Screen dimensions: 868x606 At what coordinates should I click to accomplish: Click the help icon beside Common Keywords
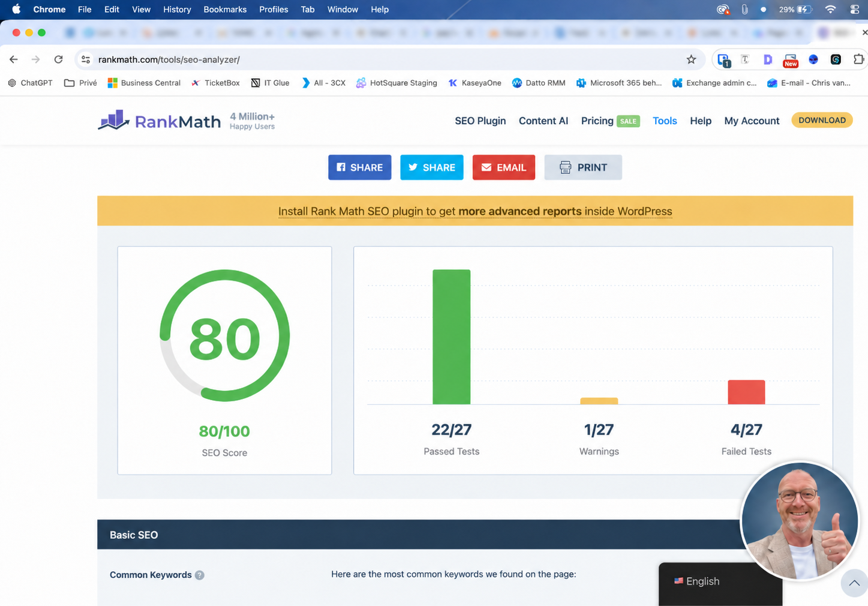pyautogui.click(x=200, y=575)
